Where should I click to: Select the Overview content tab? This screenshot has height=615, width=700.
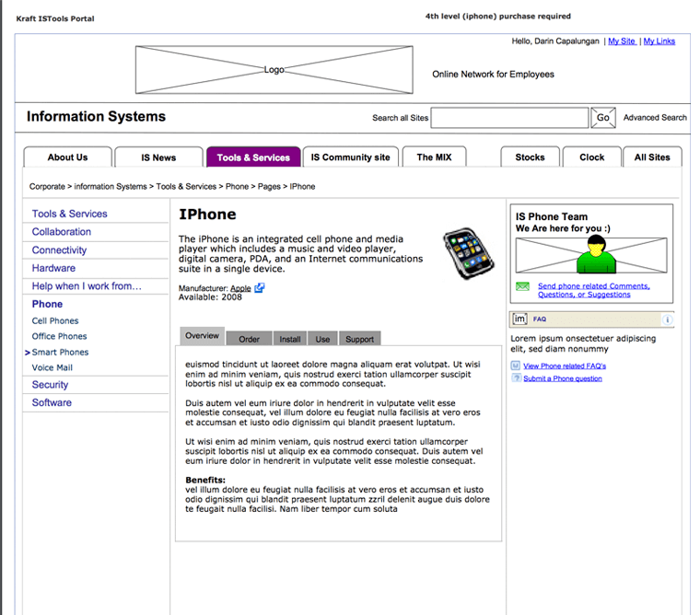click(203, 336)
